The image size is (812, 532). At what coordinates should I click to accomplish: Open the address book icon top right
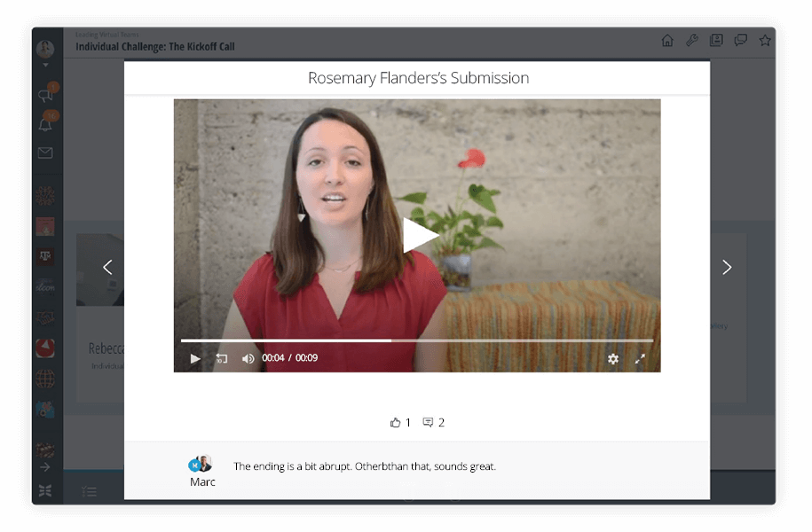tap(715, 41)
